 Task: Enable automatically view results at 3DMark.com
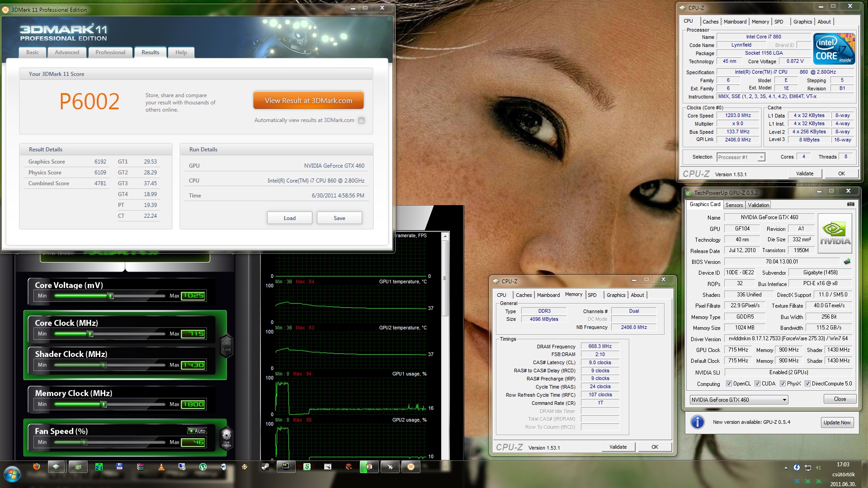pyautogui.click(x=361, y=120)
